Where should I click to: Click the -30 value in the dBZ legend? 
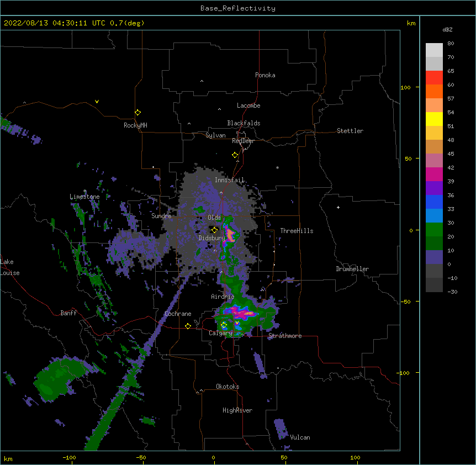(452, 292)
